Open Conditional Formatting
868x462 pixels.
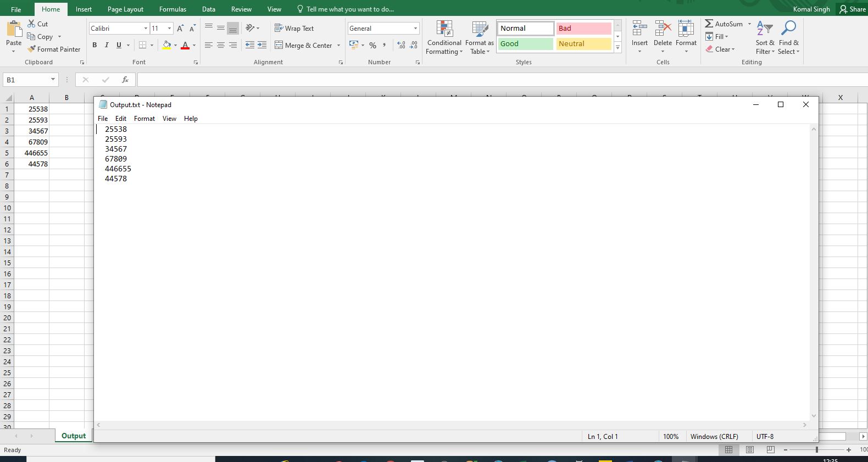point(444,37)
